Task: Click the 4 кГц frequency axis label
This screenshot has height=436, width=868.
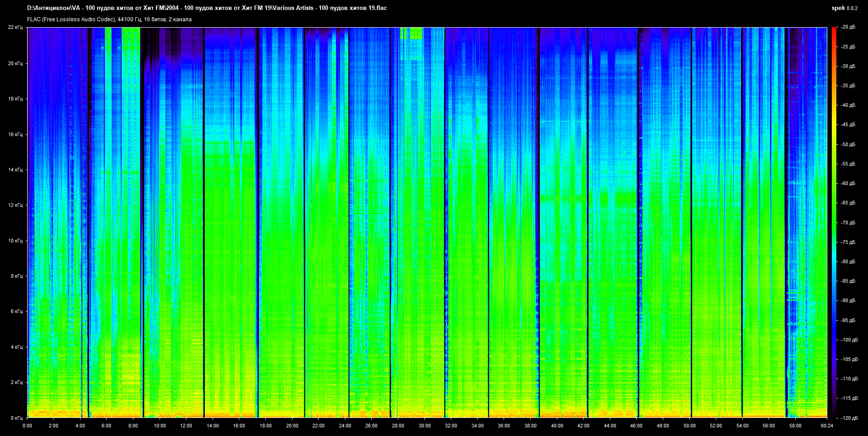Action: [17, 347]
